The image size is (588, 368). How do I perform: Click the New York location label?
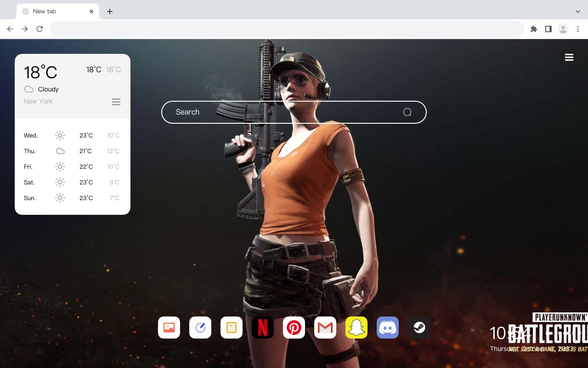[38, 101]
